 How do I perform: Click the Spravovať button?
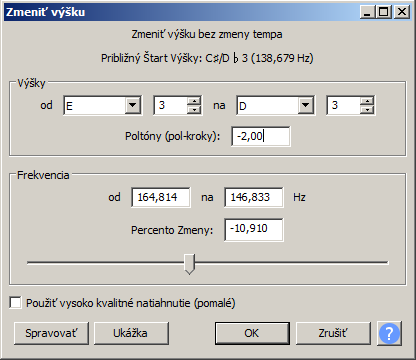[51, 333]
